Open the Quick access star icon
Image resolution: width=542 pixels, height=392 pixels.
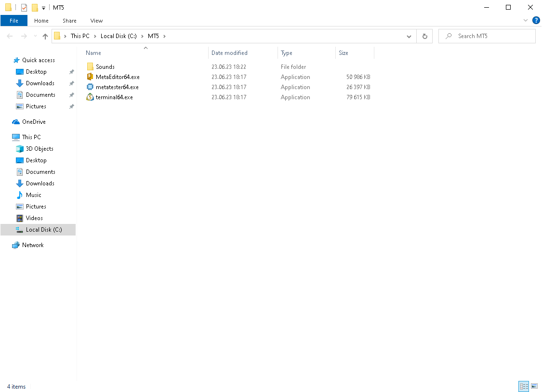coord(16,60)
